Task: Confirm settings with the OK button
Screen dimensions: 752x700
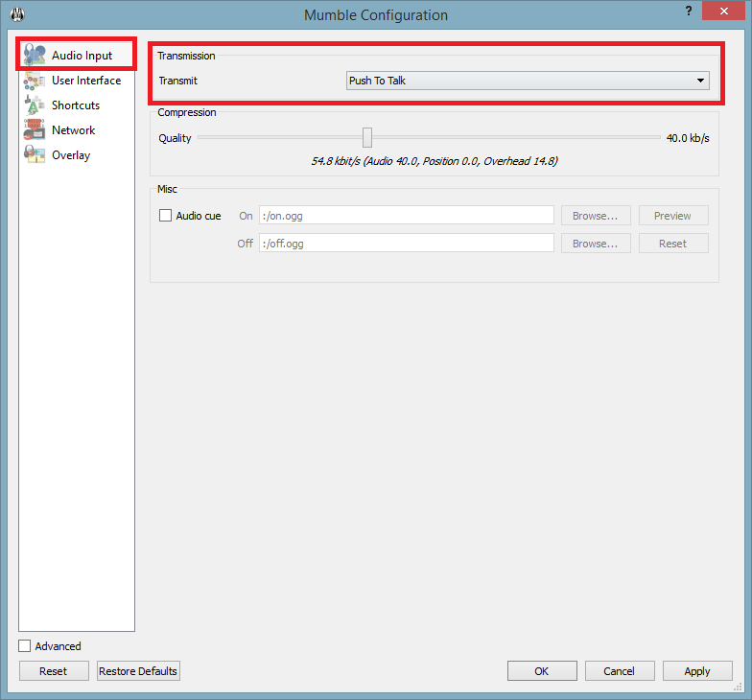Action: [542, 671]
